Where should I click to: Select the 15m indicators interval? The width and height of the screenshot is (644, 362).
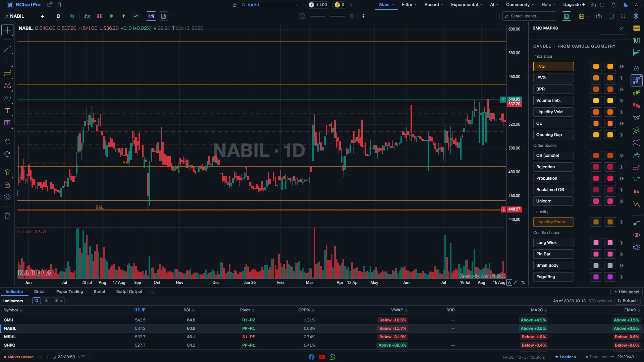58,301
